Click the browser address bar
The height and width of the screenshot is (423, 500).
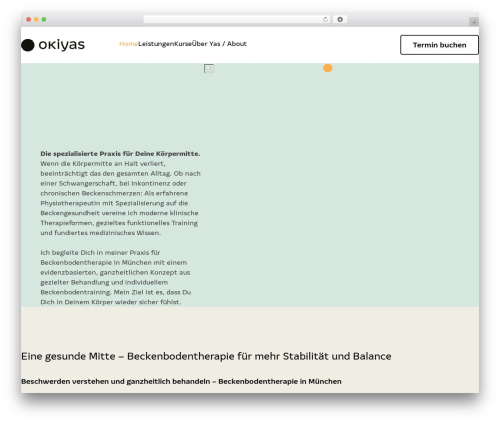coord(236,19)
